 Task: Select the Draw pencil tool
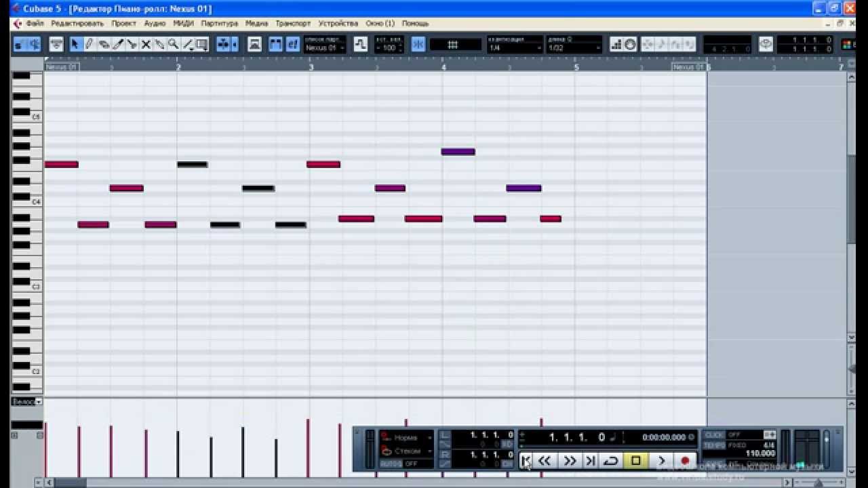pos(89,44)
